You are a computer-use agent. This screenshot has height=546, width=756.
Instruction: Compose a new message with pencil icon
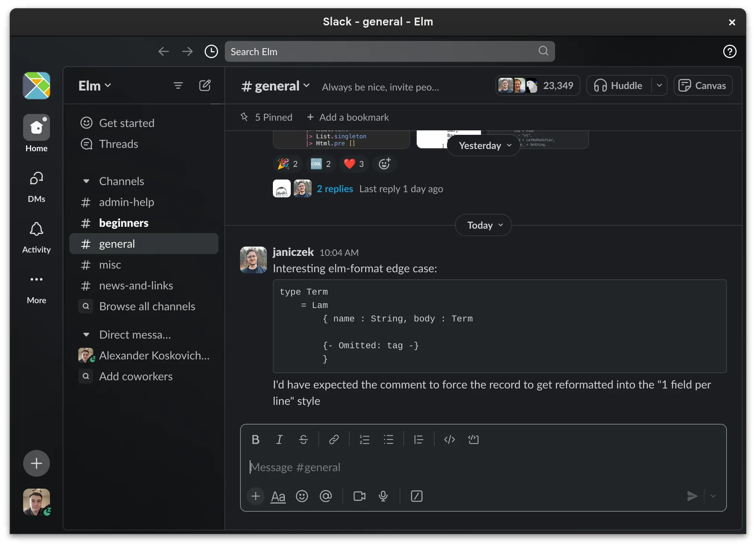pos(205,86)
